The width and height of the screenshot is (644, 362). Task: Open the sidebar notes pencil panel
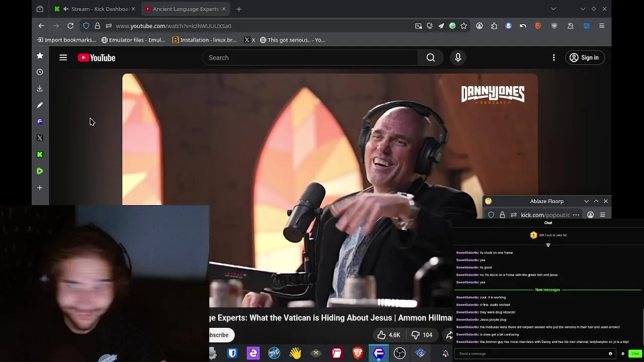pyautogui.click(x=40, y=105)
